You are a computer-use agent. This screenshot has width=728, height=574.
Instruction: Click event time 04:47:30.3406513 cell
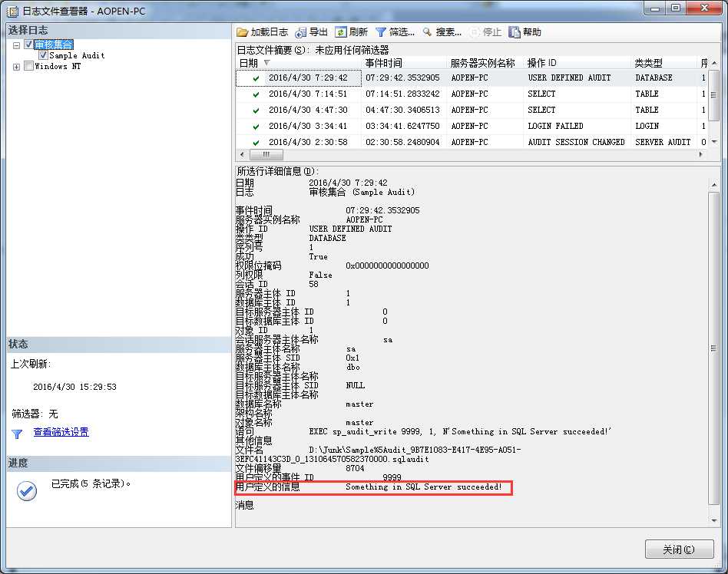402,110
